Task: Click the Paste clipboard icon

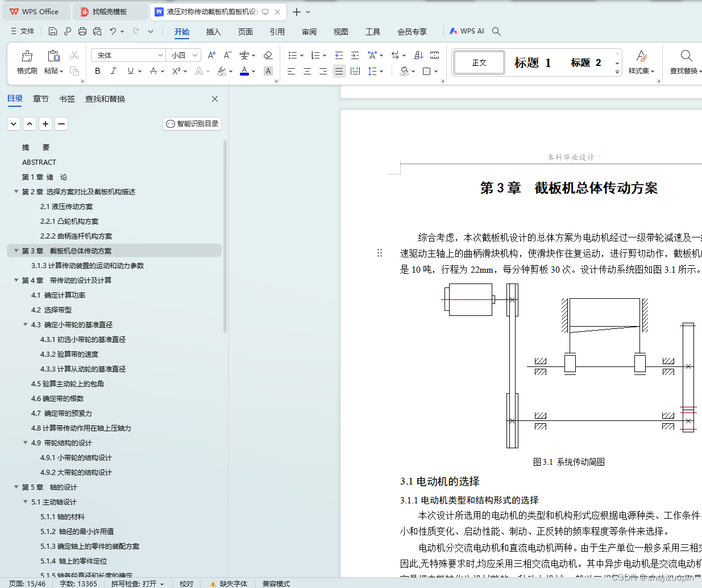Action: click(x=53, y=56)
